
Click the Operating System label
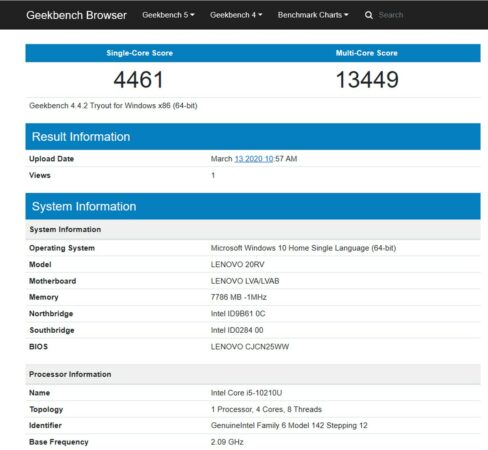[62, 248]
